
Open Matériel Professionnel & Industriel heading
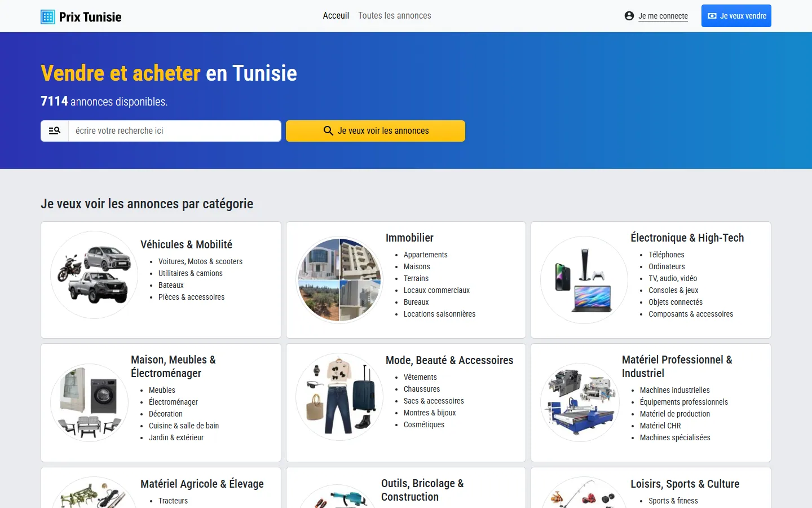click(677, 366)
